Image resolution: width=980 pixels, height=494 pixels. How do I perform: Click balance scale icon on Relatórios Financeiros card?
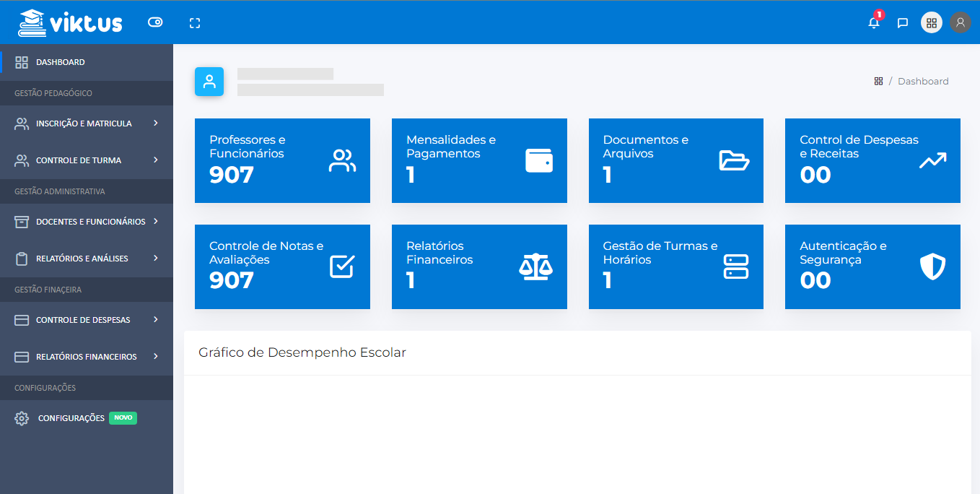coord(536,266)
